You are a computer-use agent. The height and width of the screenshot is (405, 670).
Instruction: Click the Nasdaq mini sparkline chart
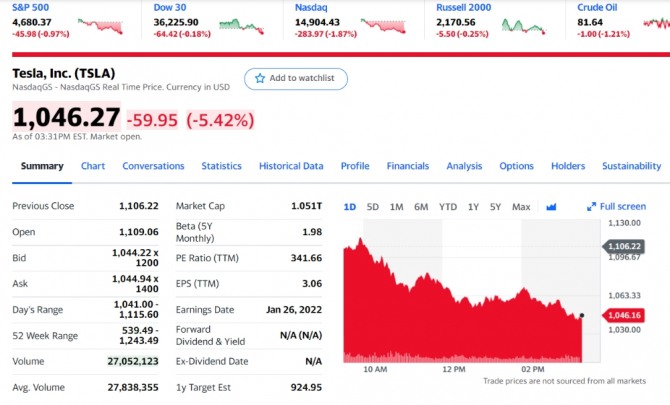384,25
